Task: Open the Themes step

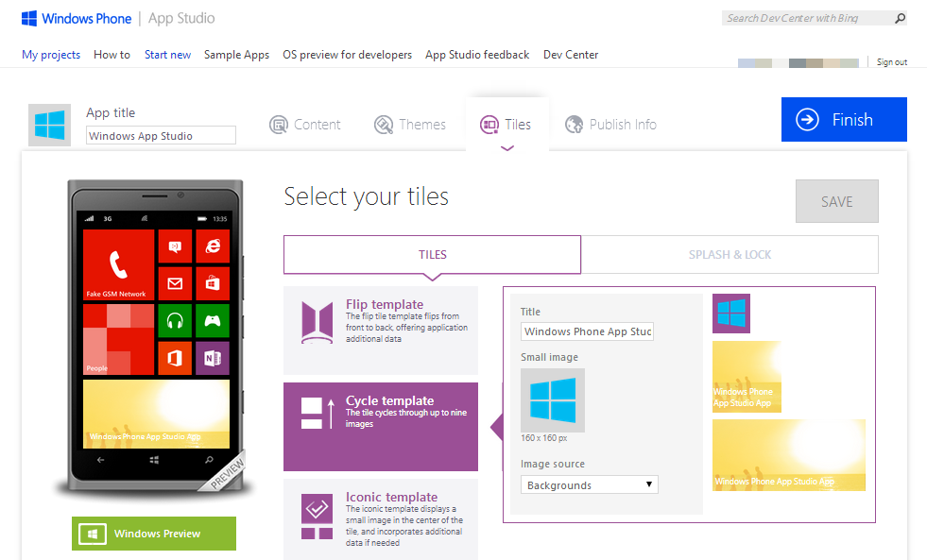Action: tap(410, 125)
